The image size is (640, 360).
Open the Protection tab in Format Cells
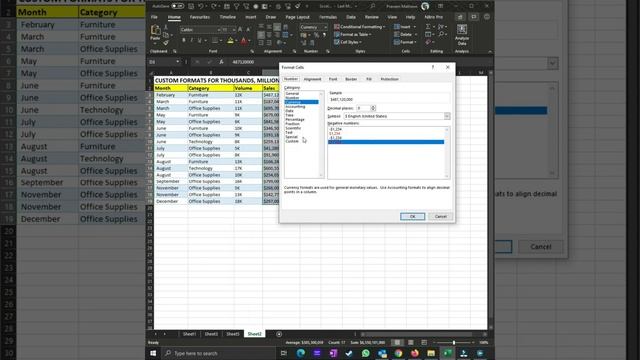coord(389,79)
